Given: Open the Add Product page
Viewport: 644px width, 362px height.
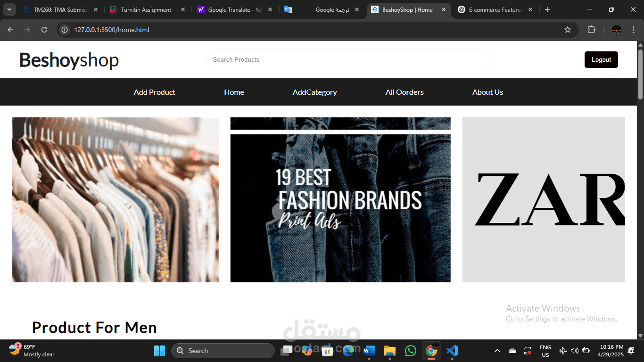Looking at the screenshot, I should pos(154,92).
